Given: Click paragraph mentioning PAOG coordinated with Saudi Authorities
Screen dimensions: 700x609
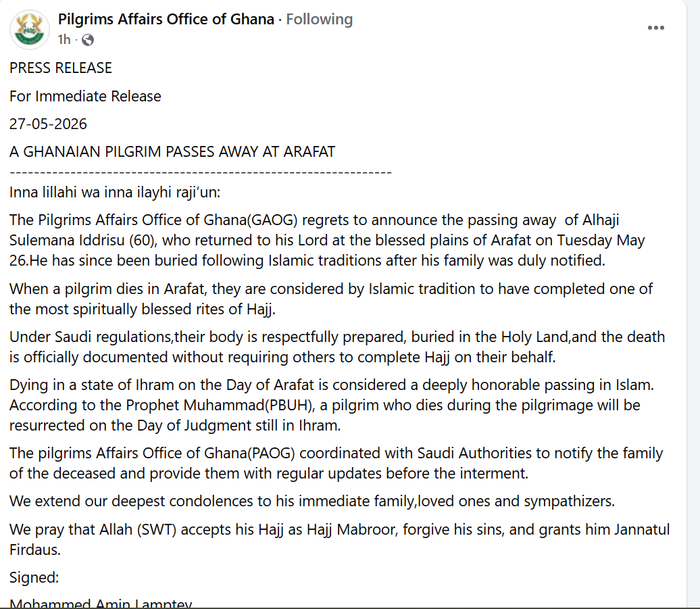Looking at the screenshot, I should pyautogui.click(x=336, y=463).
